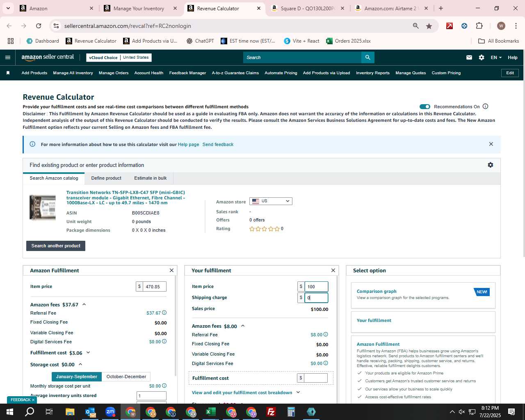
Task: Open Manage All Inventory menu item
Action: click(x=73, y=73)
